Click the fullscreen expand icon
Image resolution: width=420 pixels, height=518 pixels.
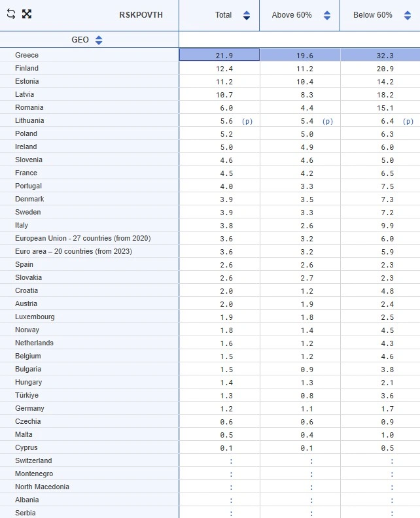click(27, 14)
